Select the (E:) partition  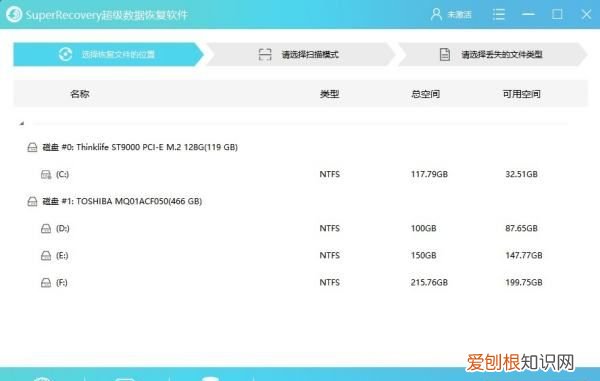pos(62,256)
